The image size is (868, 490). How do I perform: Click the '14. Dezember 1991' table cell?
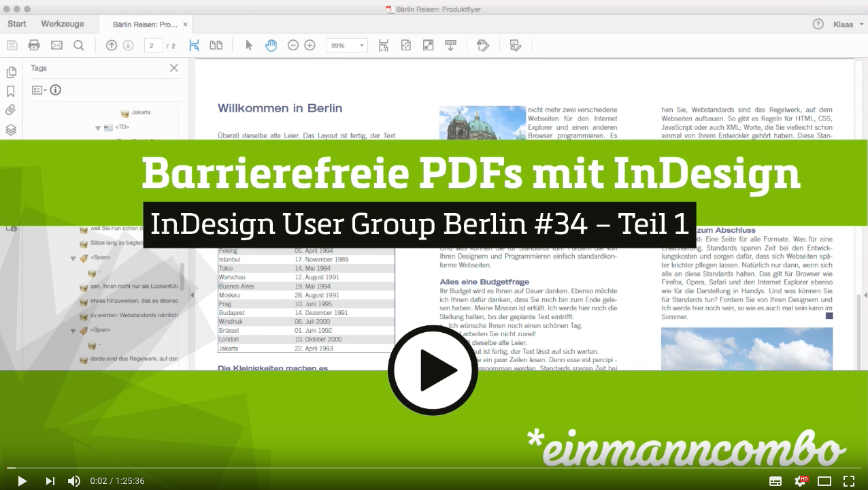coord(321,313)
